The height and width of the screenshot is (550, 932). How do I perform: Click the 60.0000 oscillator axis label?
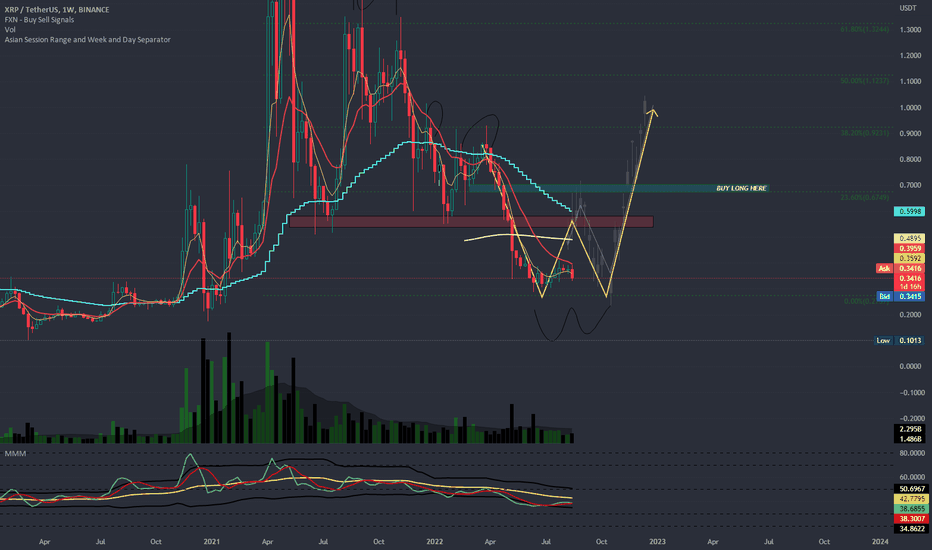click(x=912, y=477)
